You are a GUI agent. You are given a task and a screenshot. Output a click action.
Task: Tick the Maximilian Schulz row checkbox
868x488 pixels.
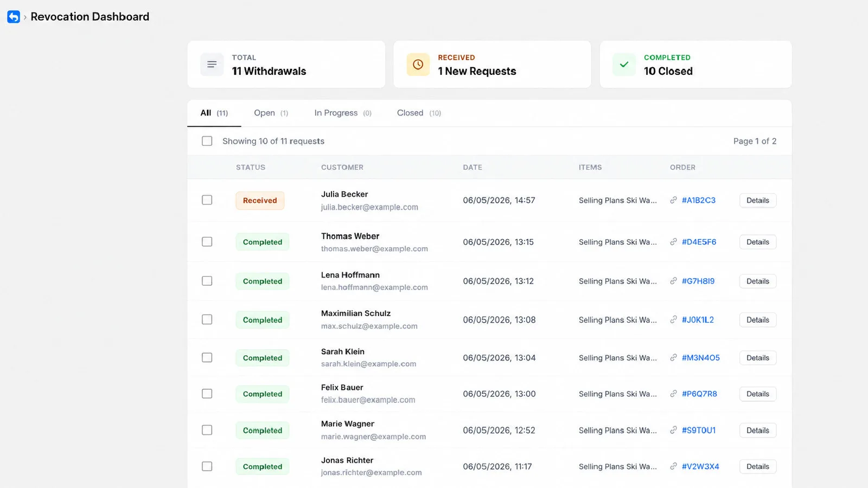coord(207,320)
